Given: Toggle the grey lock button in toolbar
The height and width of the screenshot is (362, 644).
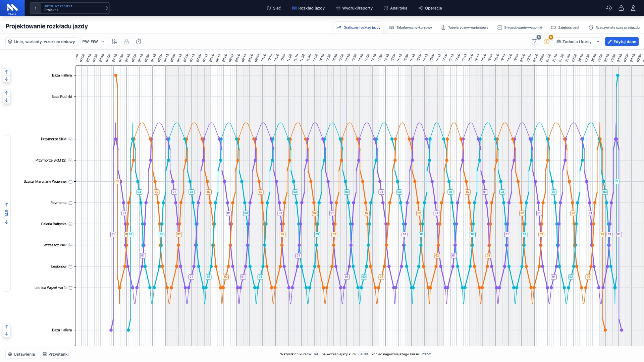Looking at the screenshot, I should [x=126, y=42].
